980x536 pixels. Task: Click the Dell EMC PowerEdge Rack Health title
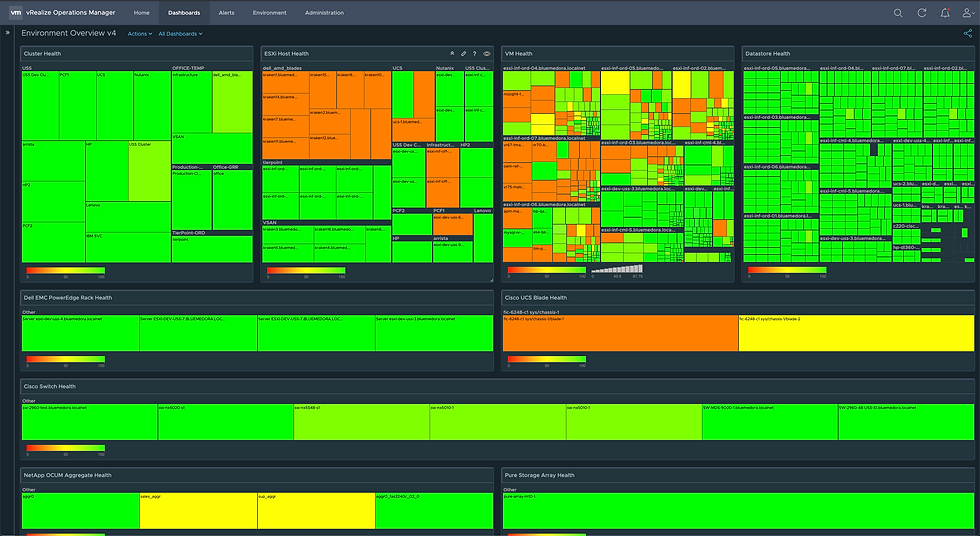click(68, 298)
